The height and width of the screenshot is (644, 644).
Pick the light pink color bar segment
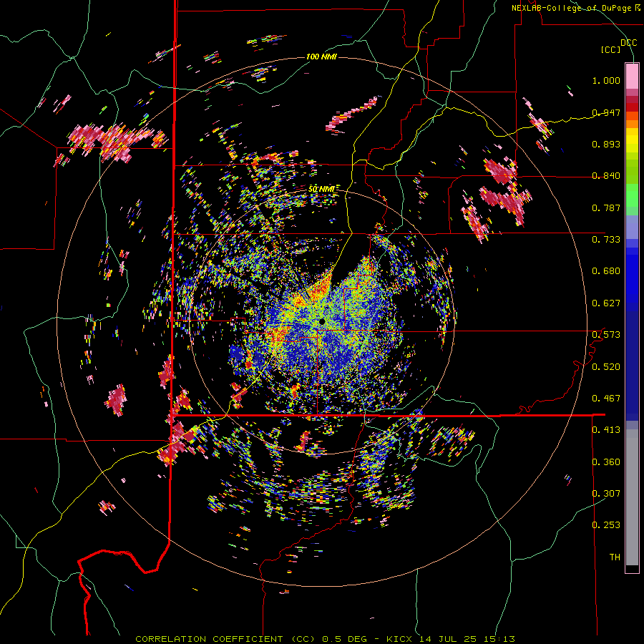632,76
